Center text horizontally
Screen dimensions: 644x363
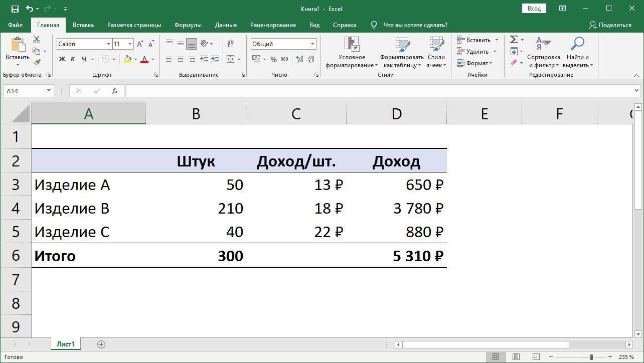(x=180, y=59)
